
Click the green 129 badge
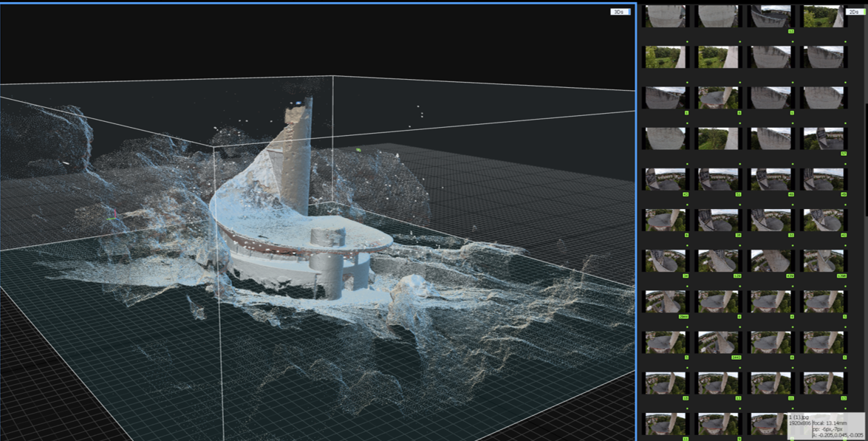(x=737, y=276)
